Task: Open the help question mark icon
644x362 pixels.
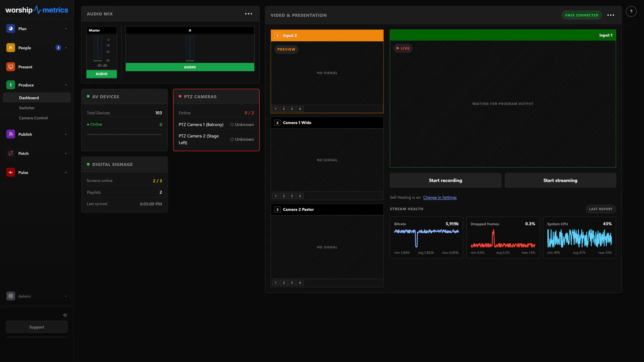Action: 631,12
